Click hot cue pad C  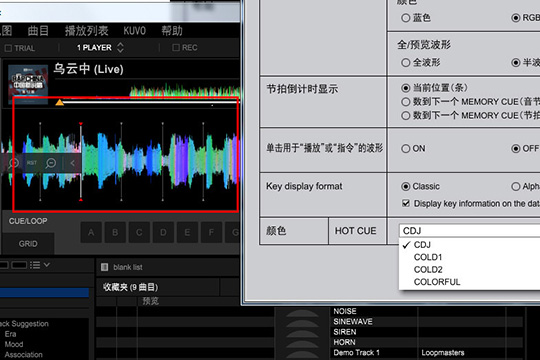pyautogui.click(x=139, y=233)
